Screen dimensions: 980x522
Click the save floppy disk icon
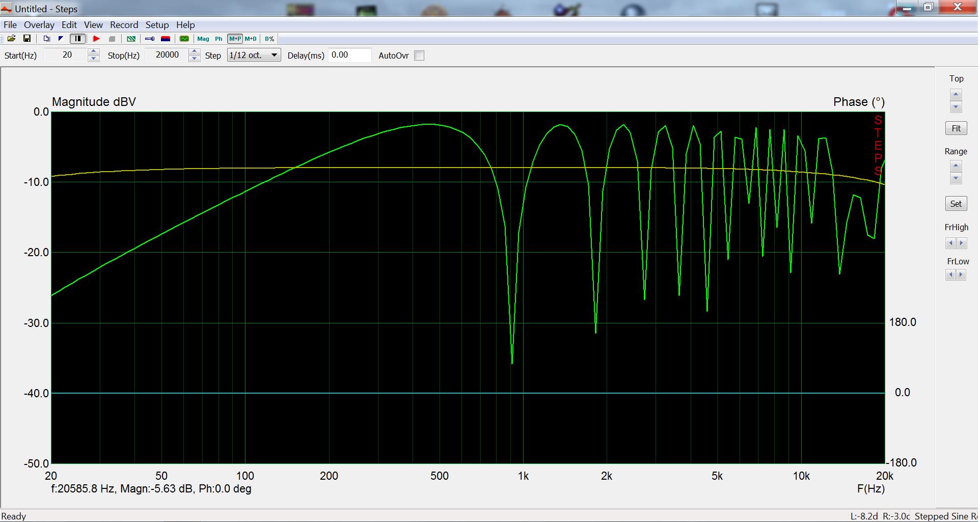click(x=27, y=39)
